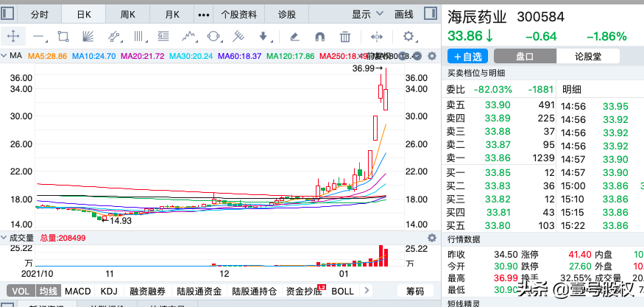
Task: Toggle the right sidebar panel icon
Action: pyautogui.click(x=431, y=13)
